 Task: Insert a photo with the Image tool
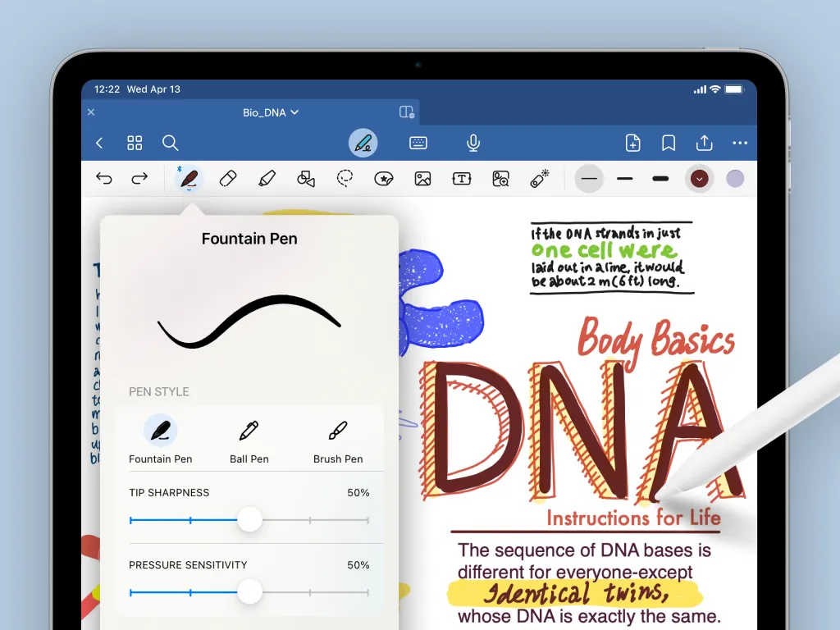422,178
